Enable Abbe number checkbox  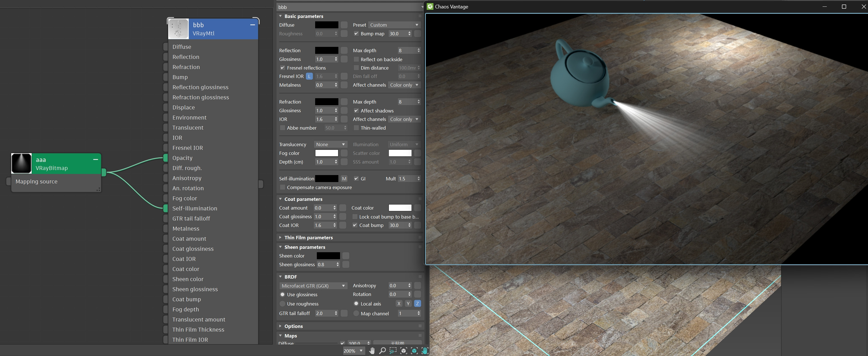click(282, 128)
